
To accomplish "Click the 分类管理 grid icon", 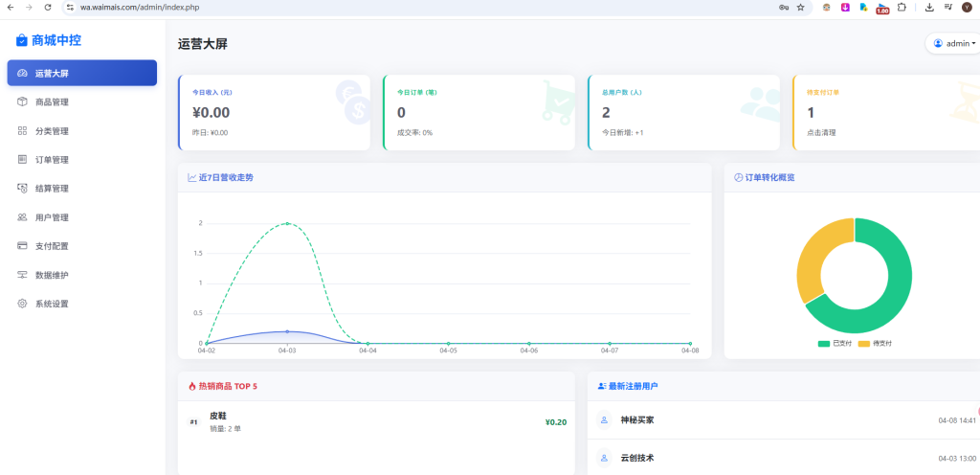I will (22, 131).
